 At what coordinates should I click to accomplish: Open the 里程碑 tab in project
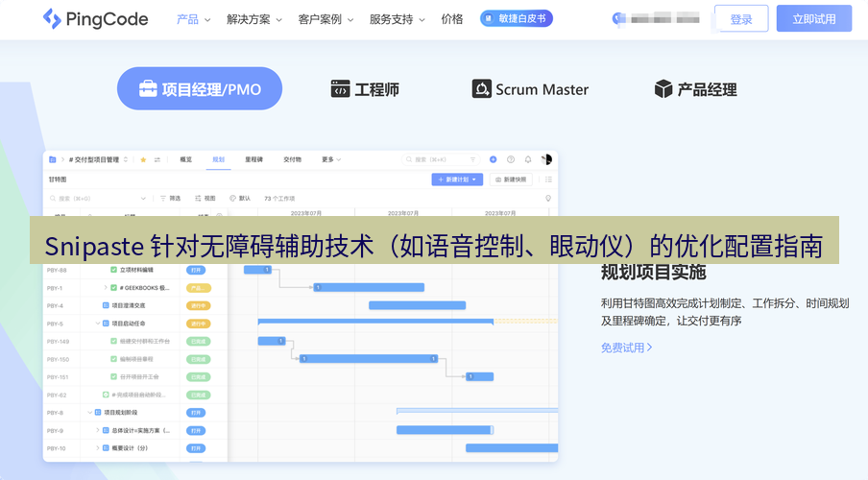click(254, 159)
